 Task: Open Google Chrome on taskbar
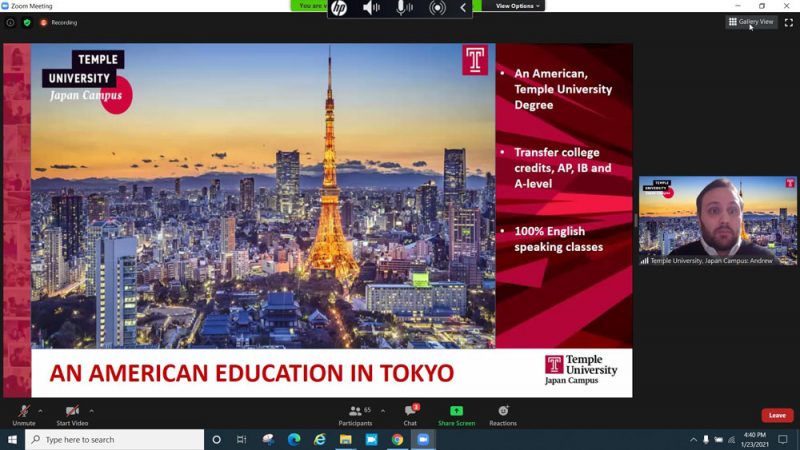(x=397, y=439)
